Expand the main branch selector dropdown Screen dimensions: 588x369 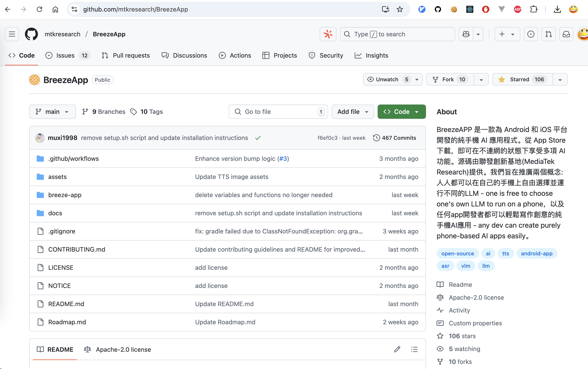[52, 112]
